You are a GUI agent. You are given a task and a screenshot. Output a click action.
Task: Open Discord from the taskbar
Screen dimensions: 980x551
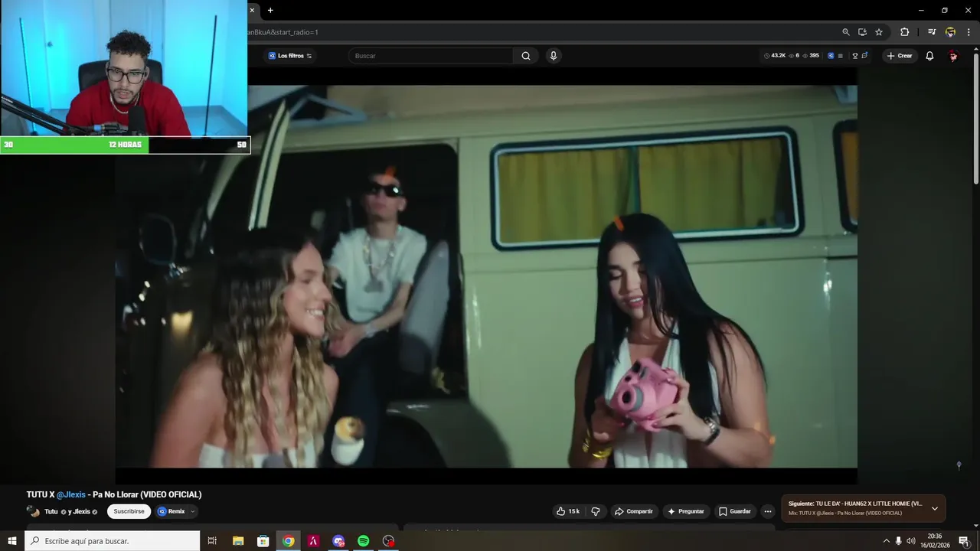pos(338,541)
